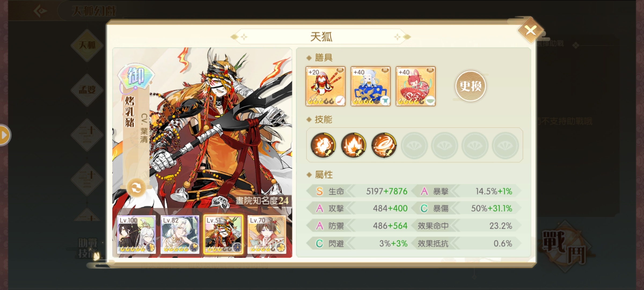Select the Lv.100 character portrait
Screen dimensions: 644x290
pyautogui.click(x=136, y=234)
